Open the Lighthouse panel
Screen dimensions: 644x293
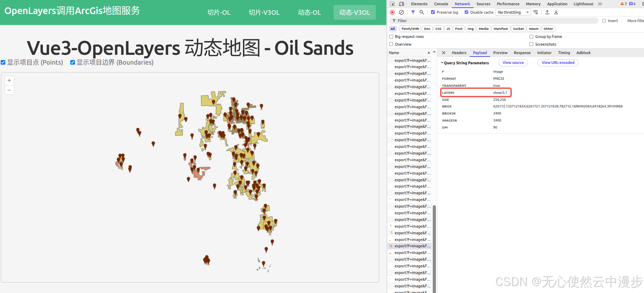click(584, 4)
